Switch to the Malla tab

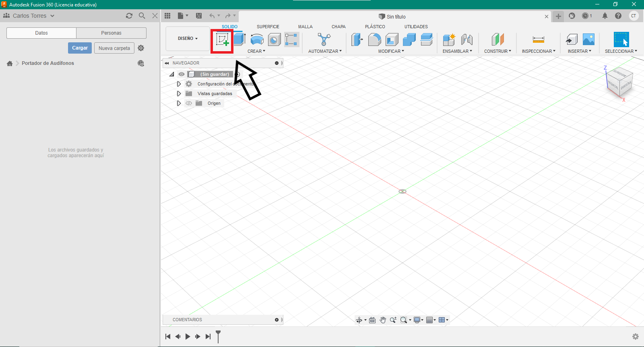click(305, 27)
